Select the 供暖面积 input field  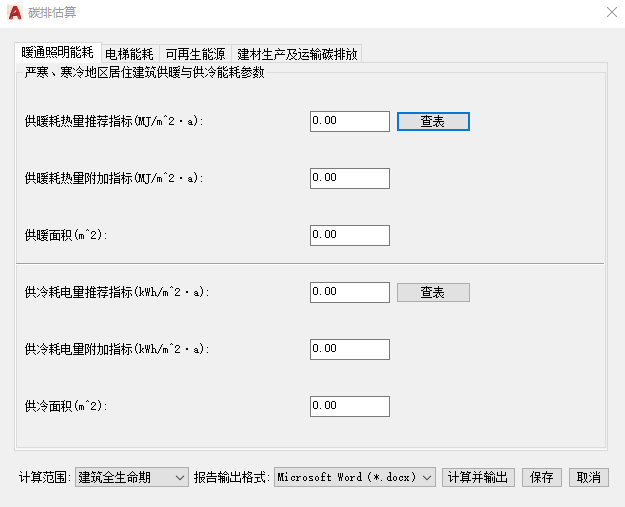click(350, 236)
